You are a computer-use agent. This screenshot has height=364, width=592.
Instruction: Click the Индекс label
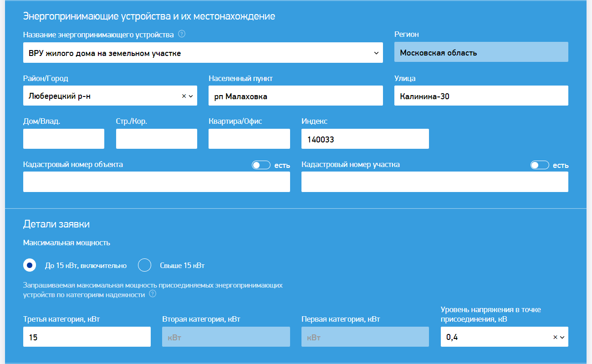[x=315, y=121]
